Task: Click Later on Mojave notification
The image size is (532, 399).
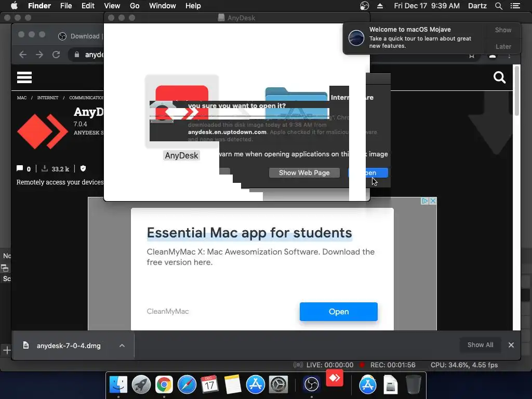Action: 503,46
